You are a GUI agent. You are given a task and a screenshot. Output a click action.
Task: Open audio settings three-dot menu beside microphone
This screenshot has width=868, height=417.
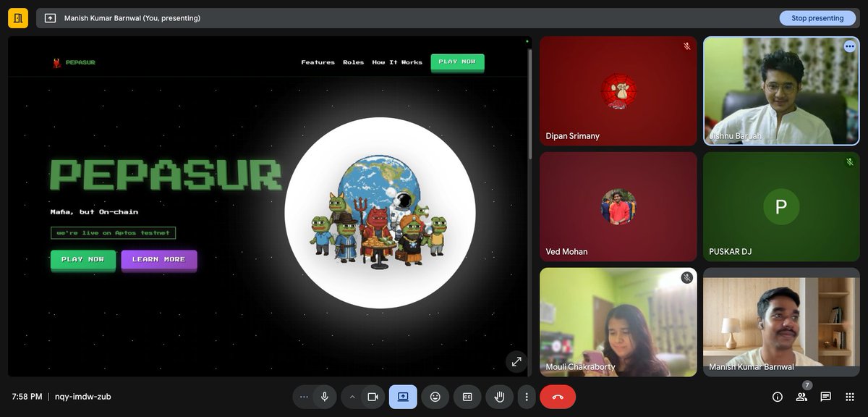click(x=304, y=397)
